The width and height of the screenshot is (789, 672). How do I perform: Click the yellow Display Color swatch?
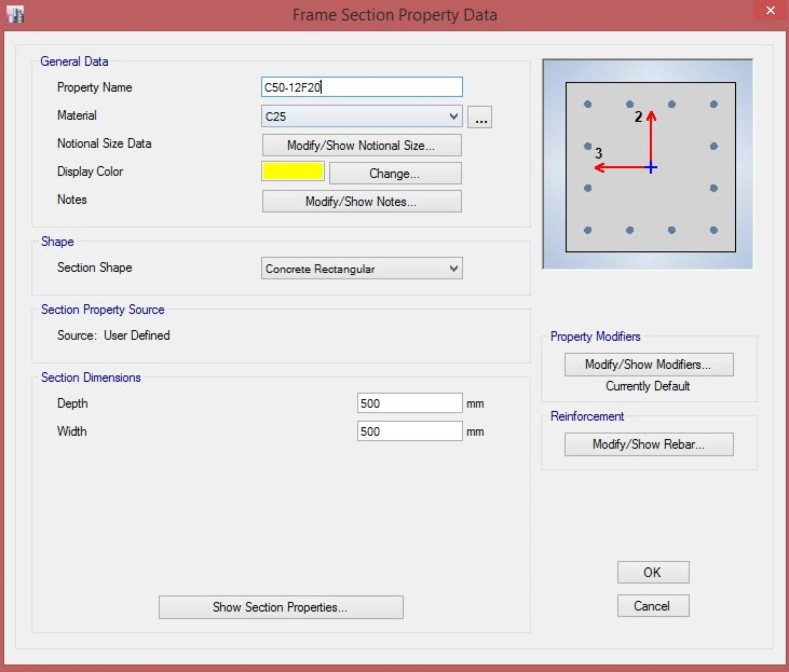pyautogui.click(x=292, y=171)
